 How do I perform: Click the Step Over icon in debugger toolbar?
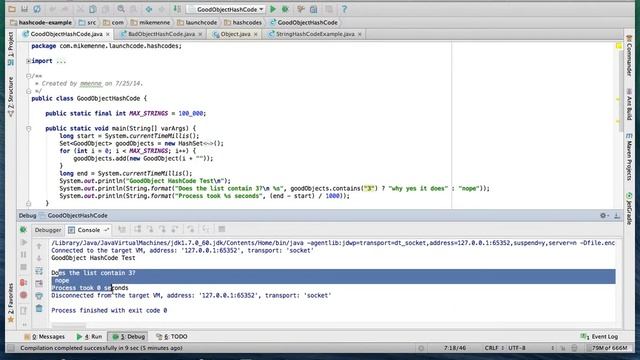tap(138, 229)
